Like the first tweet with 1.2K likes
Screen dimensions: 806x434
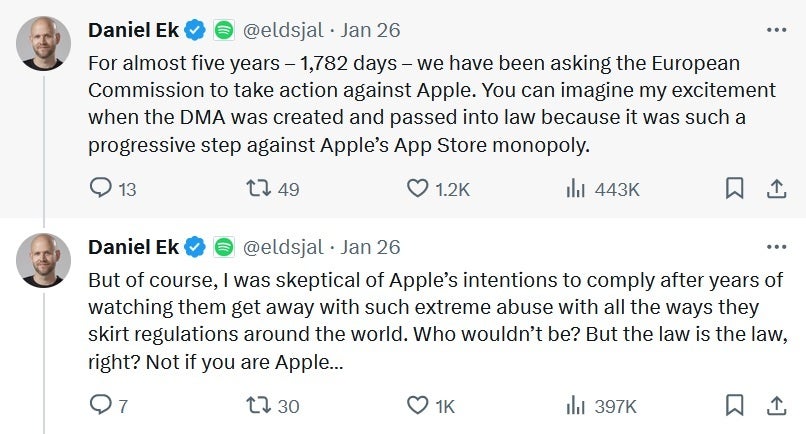click(418, 188)
